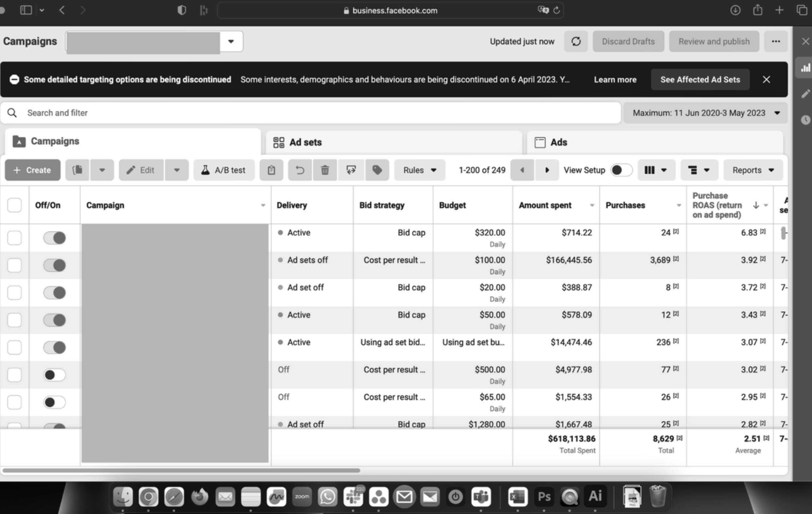Click the duplicate campaign icon
This screenshot has height=514, width=812.
pyautogui.click(x=78, y=170)
